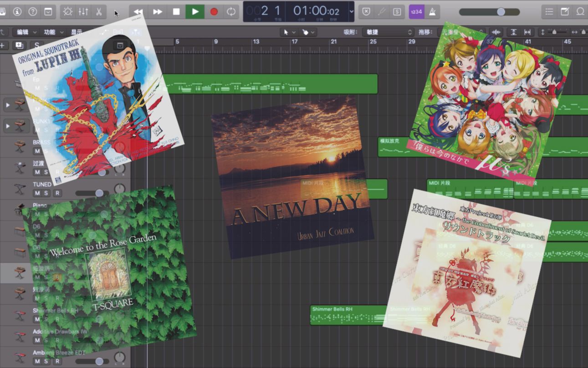Toggle Solo mode S button in control bar

[x=397, y=11]
